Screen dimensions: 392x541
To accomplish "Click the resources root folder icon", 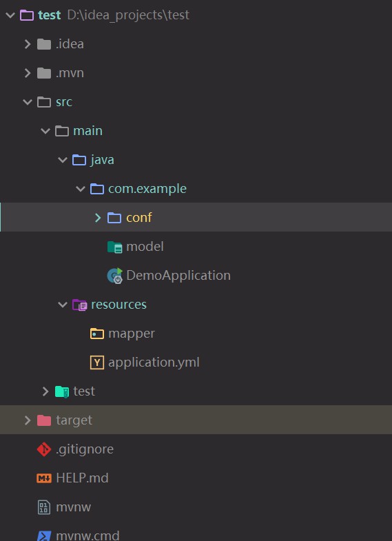I will (80, 305).
